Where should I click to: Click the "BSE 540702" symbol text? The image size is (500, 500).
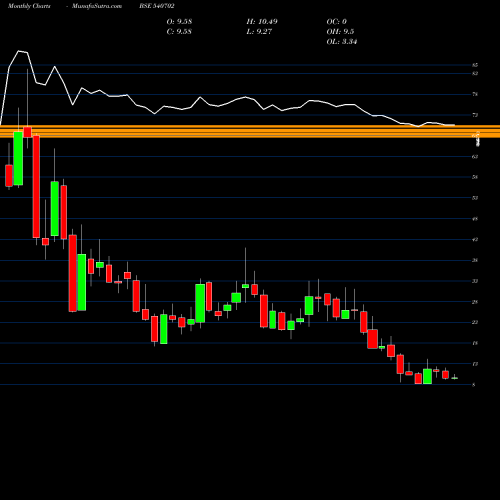coord(156,6)
